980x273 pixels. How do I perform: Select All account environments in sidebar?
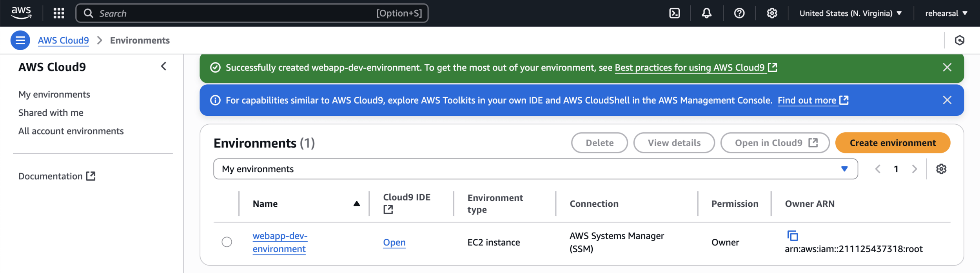click(71, 131)
